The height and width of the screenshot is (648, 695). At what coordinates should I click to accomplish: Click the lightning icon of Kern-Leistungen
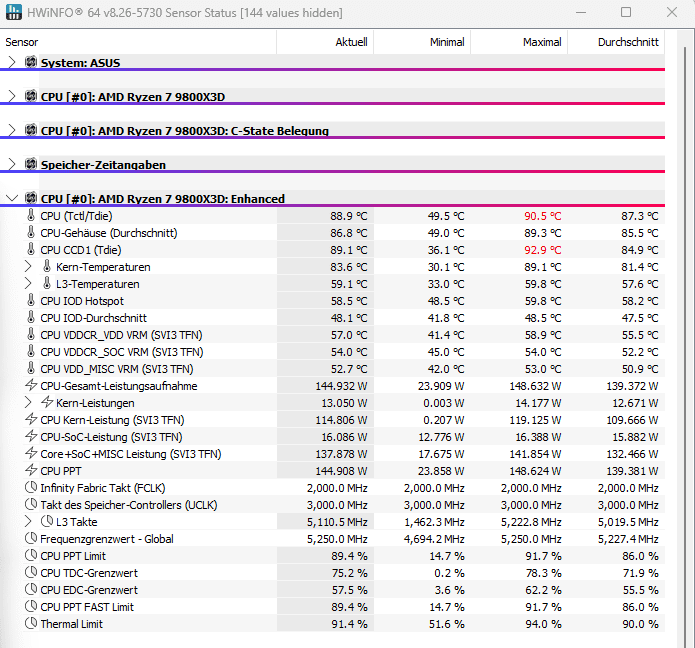click(47, 402)
